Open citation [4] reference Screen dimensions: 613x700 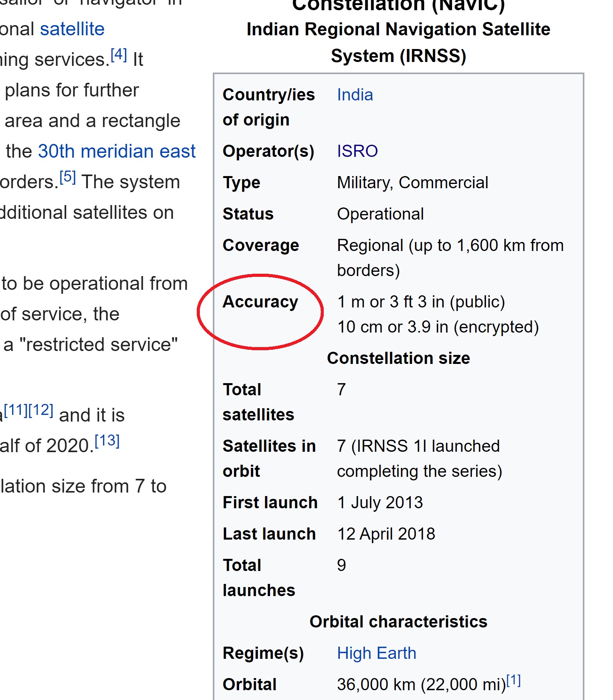point(119,55)
